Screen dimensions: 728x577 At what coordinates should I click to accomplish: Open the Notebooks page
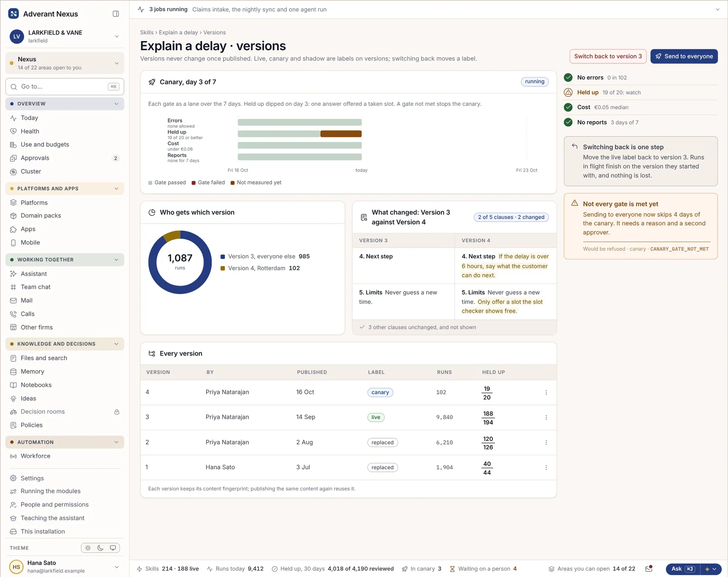65,385
